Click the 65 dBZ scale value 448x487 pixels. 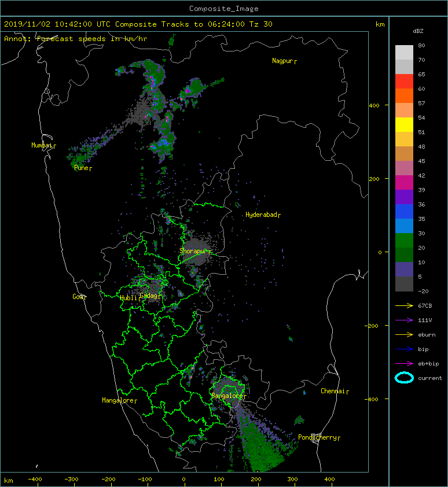421,74
